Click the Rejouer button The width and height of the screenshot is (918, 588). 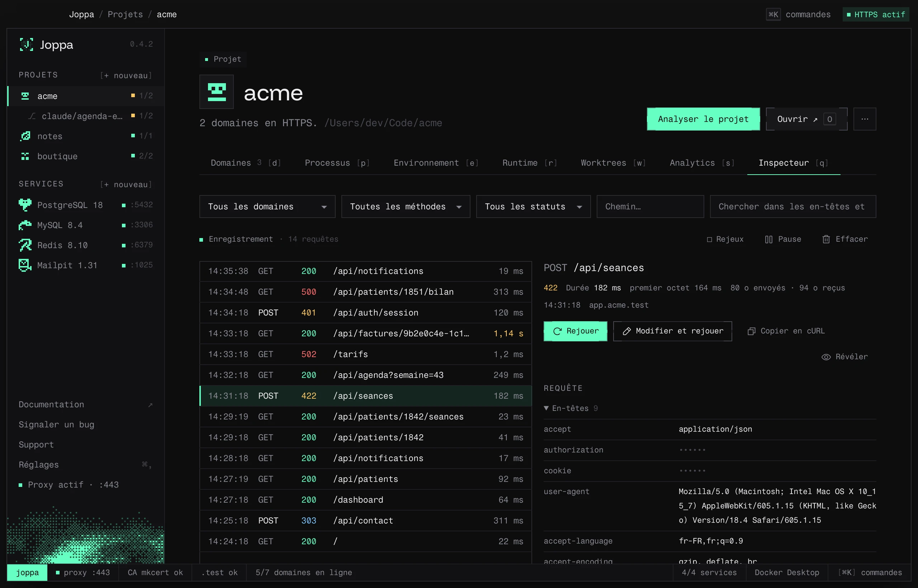576,331
